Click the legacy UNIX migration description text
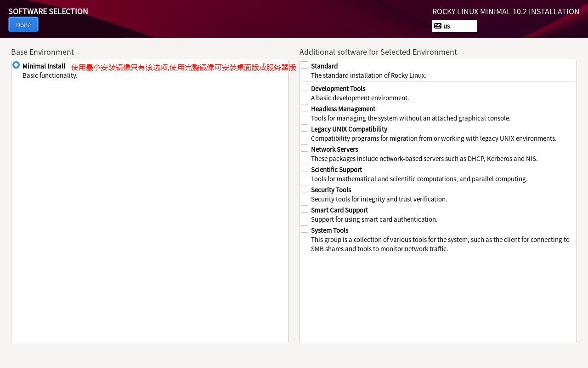This screenshot has width=588, height=368. point(434,138)
